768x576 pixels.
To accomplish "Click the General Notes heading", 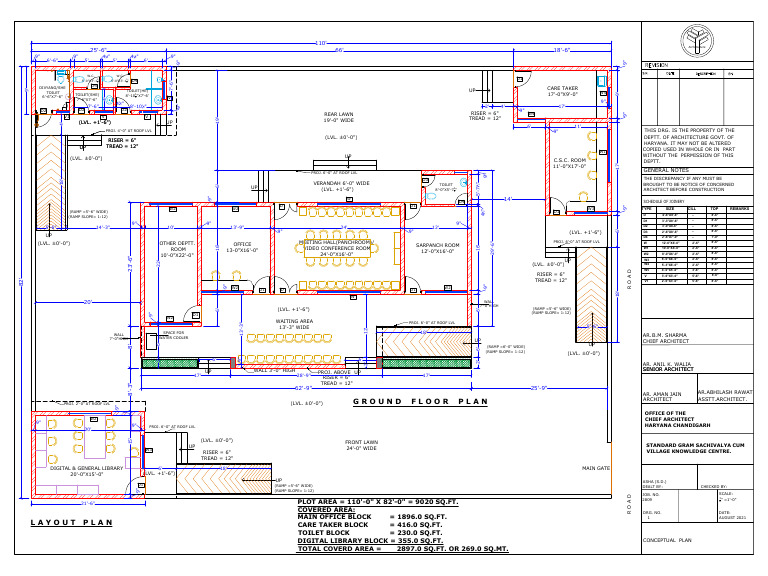I will pos(666,170).
